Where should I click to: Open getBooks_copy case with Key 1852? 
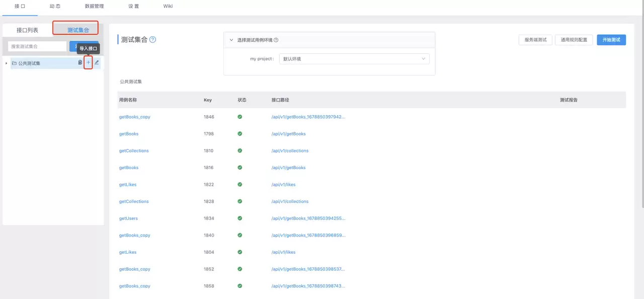pyautogui.click(x=134, y=269)
